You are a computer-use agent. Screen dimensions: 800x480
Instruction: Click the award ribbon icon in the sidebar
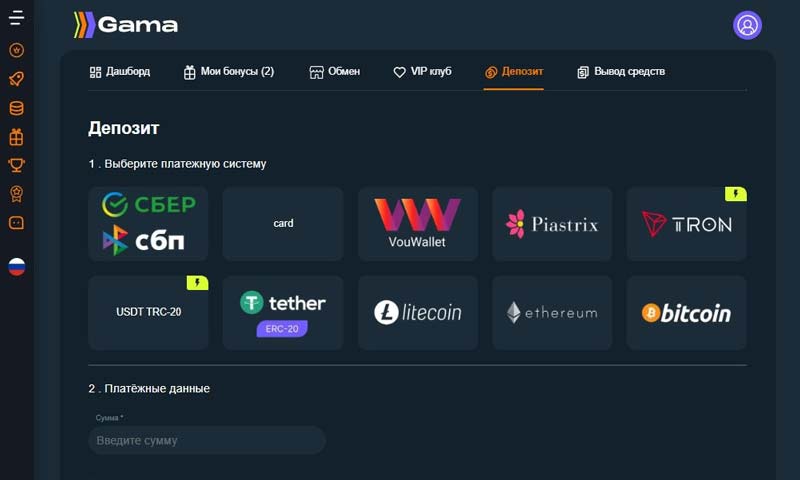pyautogui.click(x=16, y=194)
